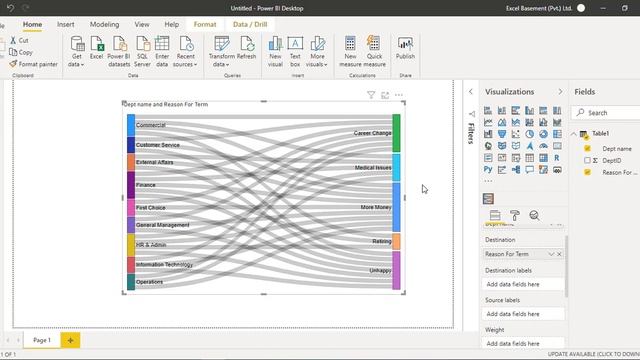Open the Recent sources dropdown
640x360 pixels.
click(185, 51)
